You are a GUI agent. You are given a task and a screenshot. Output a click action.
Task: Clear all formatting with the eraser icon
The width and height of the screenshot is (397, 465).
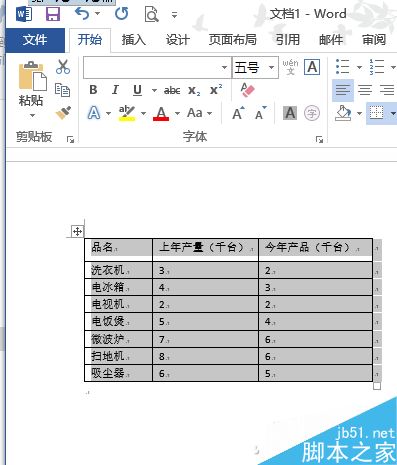pyautogui.click(x=247, y=90)
